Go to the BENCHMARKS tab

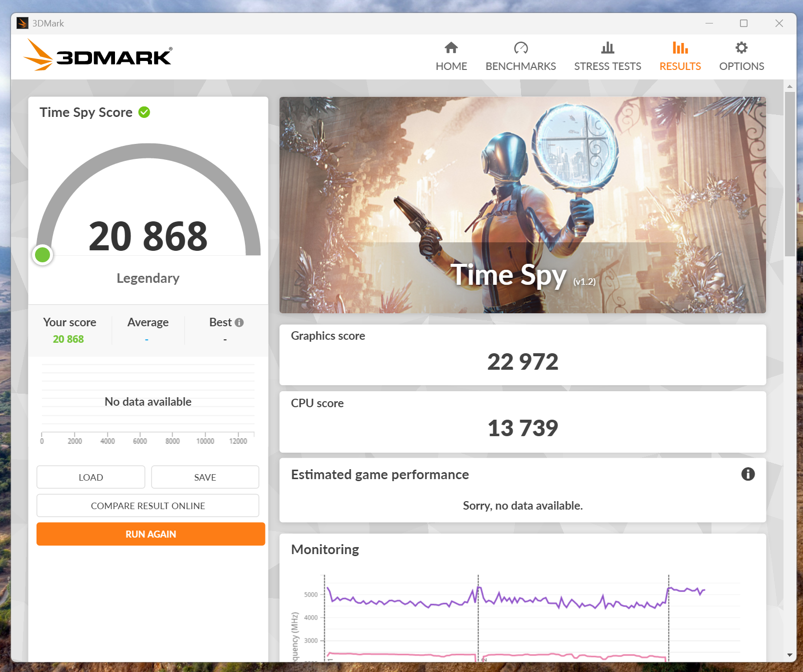(x=520, y=66)
